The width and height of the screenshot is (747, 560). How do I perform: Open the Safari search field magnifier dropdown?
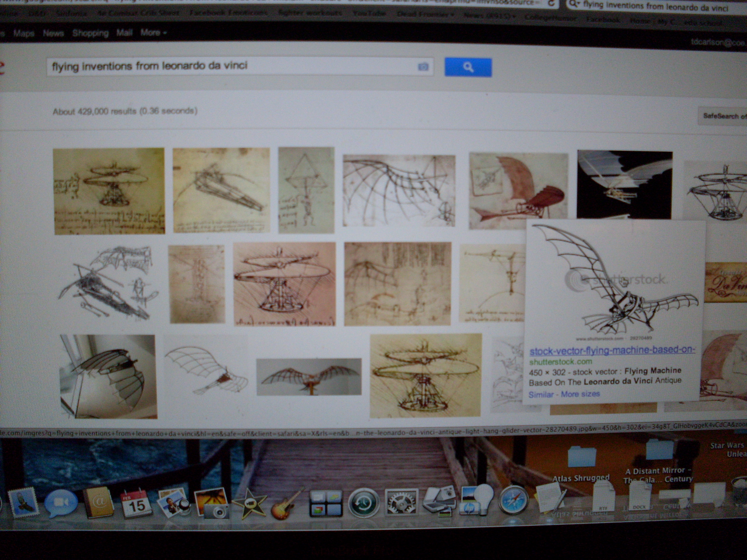(x=574, y=4)
